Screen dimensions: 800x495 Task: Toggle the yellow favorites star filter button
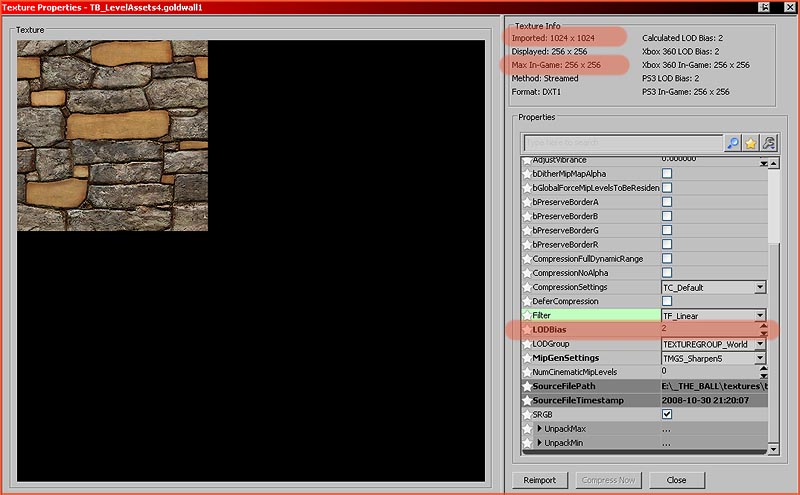pyautogui.click(x=751, y=143)
